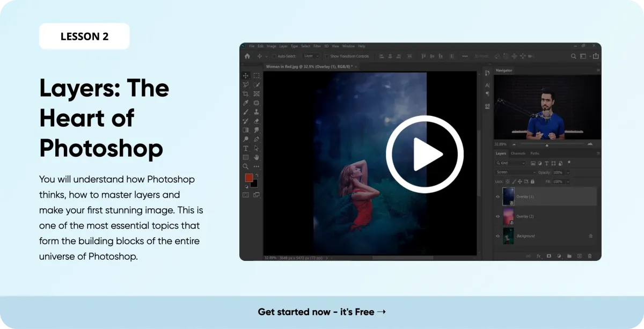Switch to the Paths tab

point(535,153)
